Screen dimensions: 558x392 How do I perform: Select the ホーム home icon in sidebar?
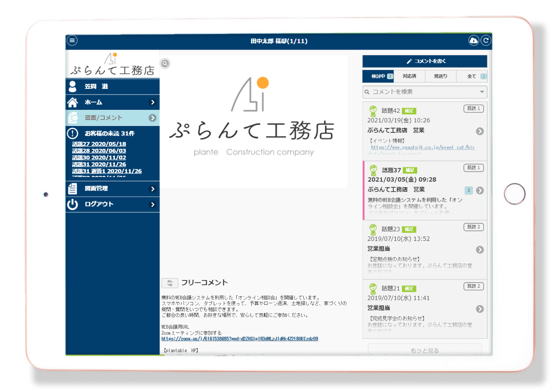coord(73,102)
